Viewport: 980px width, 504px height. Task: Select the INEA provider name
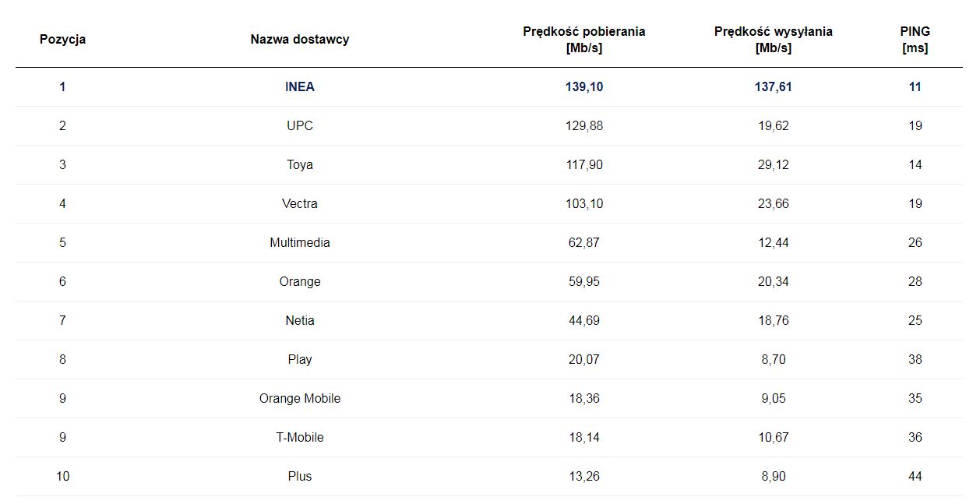click(x=300, y=86)
